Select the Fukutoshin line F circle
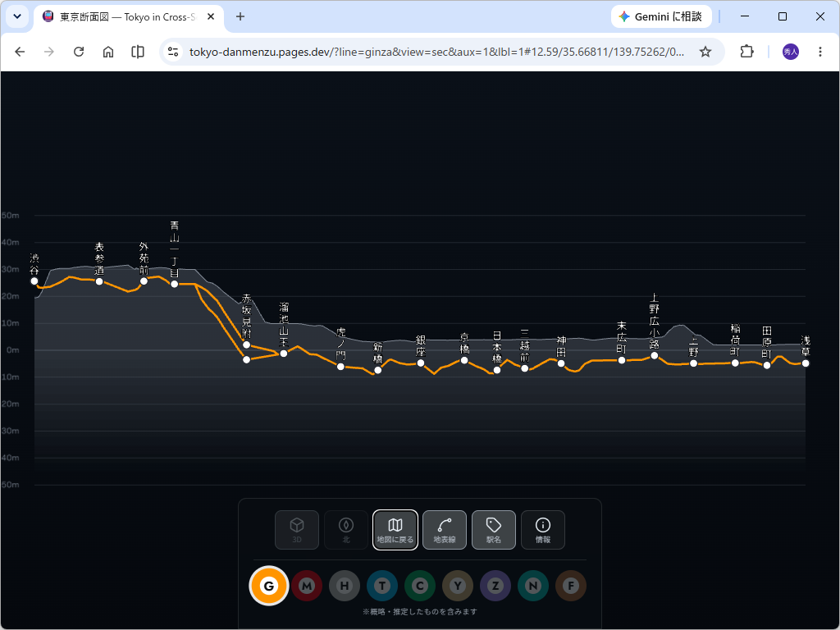This screenshot has width=840, height=630. (571, 586)
